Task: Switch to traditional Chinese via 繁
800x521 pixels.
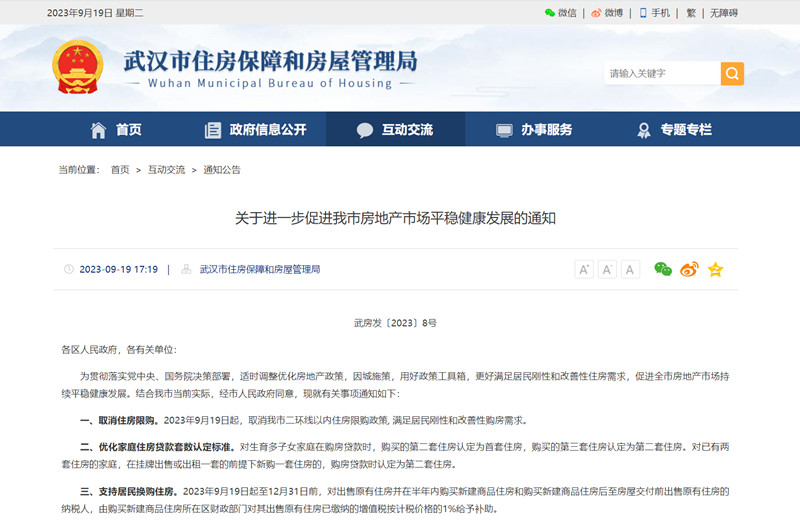Action: point(691,13)
